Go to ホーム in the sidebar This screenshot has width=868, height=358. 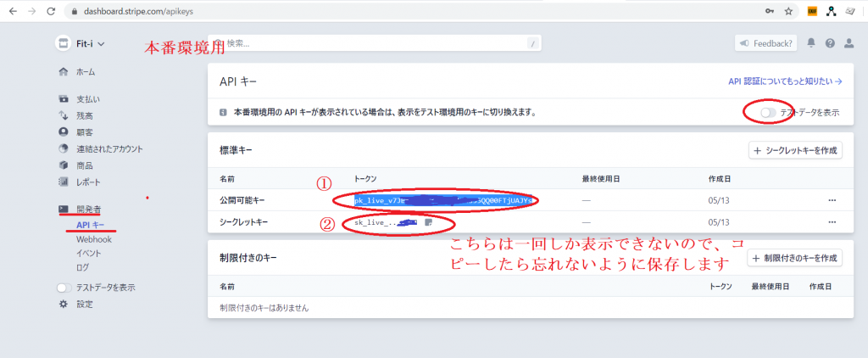pos(86,72)
